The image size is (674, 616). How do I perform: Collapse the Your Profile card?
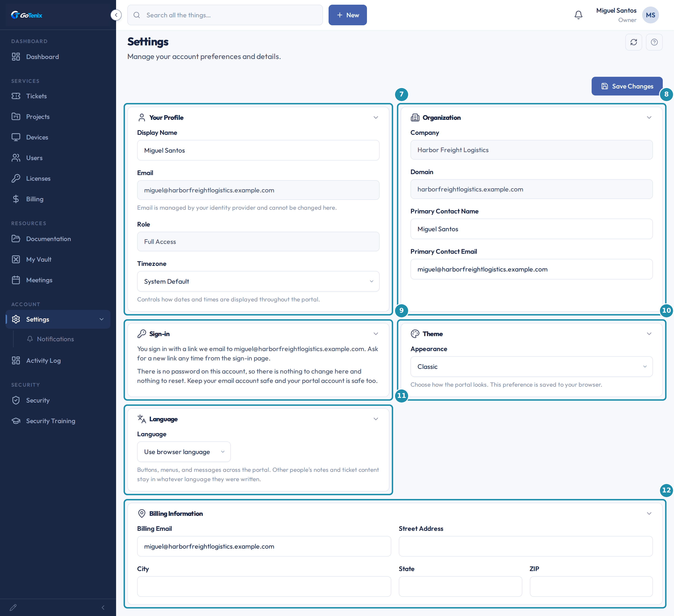[376, 117]
